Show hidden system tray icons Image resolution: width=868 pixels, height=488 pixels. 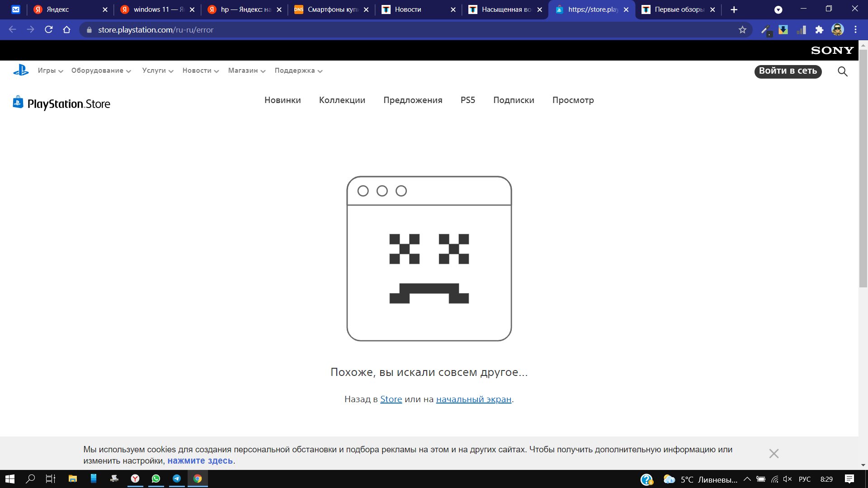(747, 479)
